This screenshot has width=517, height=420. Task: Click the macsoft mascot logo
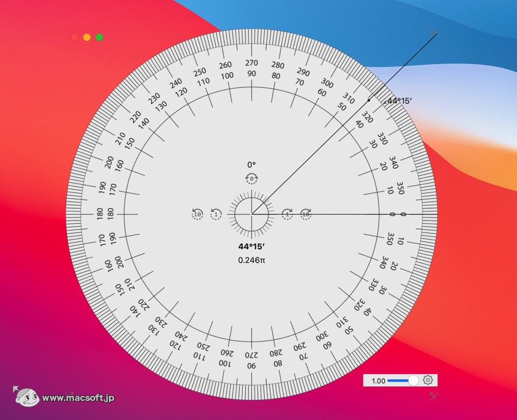click(26, 397)
